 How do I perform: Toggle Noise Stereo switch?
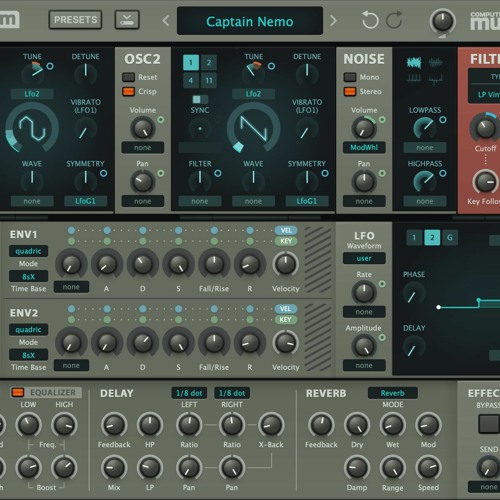[x=350, y=91]
